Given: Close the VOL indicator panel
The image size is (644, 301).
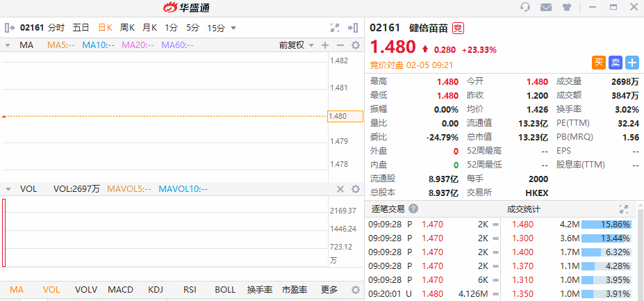Looking at the screenshot, I should 340,189.
